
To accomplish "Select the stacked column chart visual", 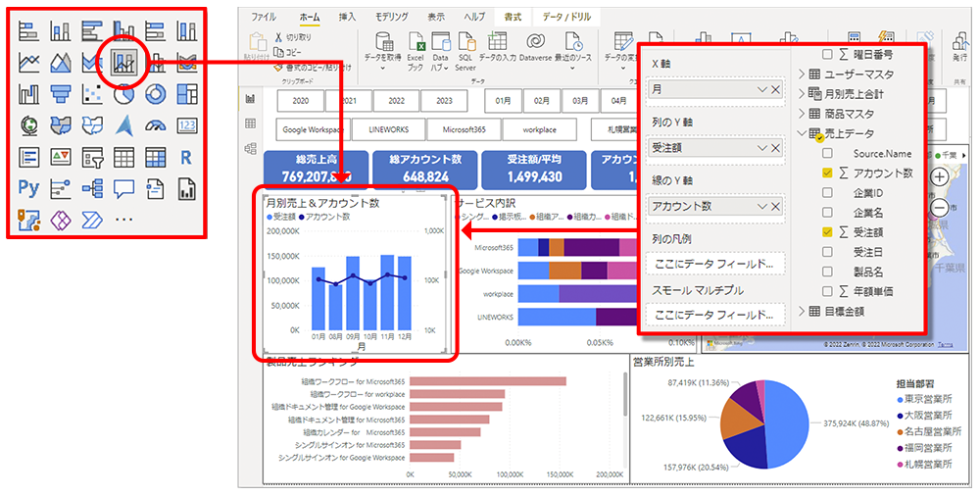I will [x=61, y=30].
